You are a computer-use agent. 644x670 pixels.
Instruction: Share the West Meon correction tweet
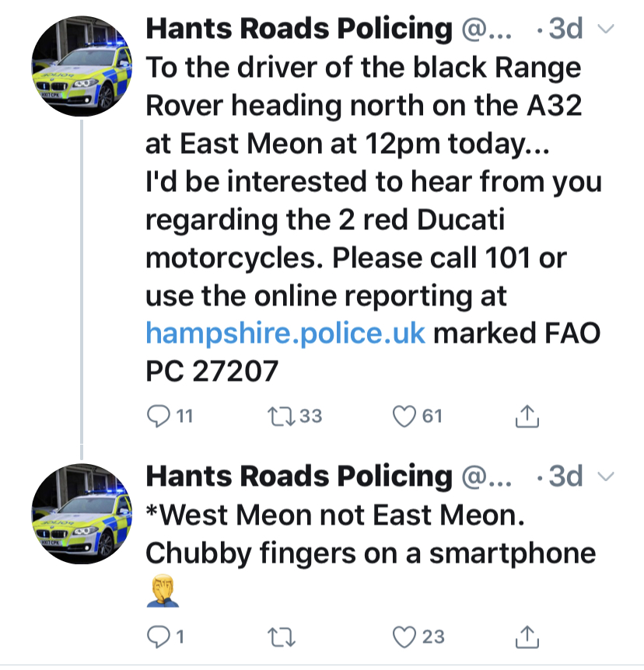click(x=527, y=637)
